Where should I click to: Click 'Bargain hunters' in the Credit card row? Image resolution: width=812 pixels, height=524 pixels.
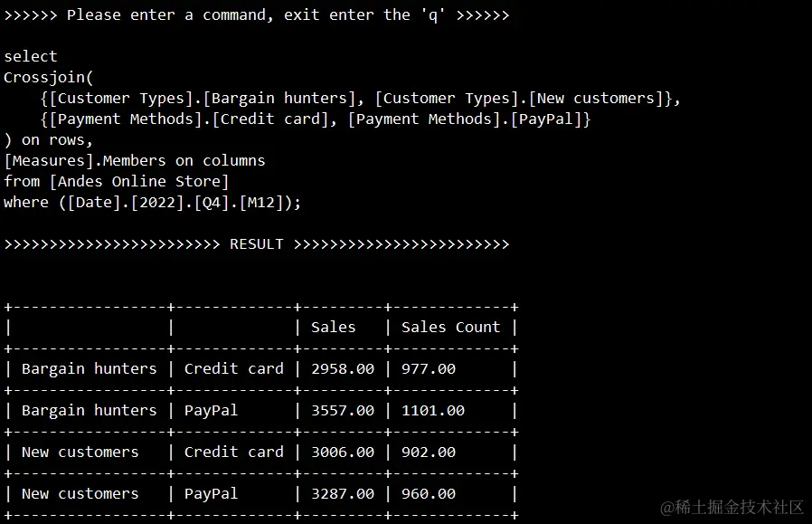90,368
